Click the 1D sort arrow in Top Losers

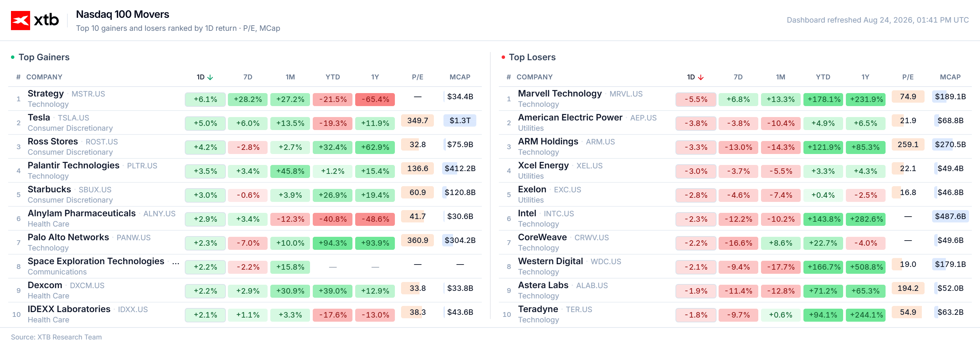click(x=700, y=77)
